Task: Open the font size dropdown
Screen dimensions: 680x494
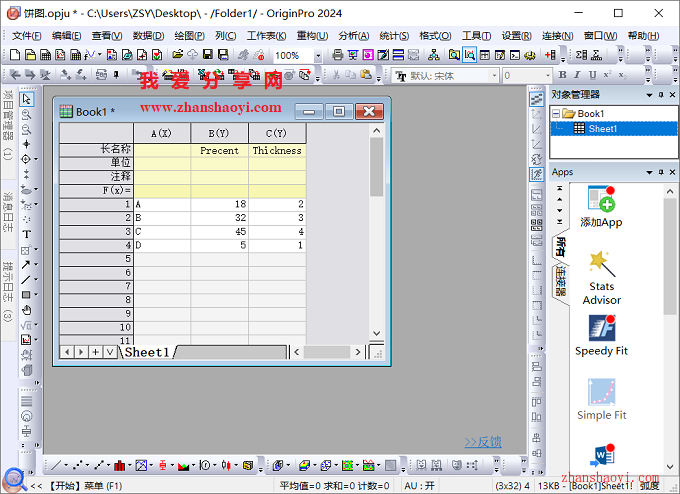Action: click(x=548, y=76)
